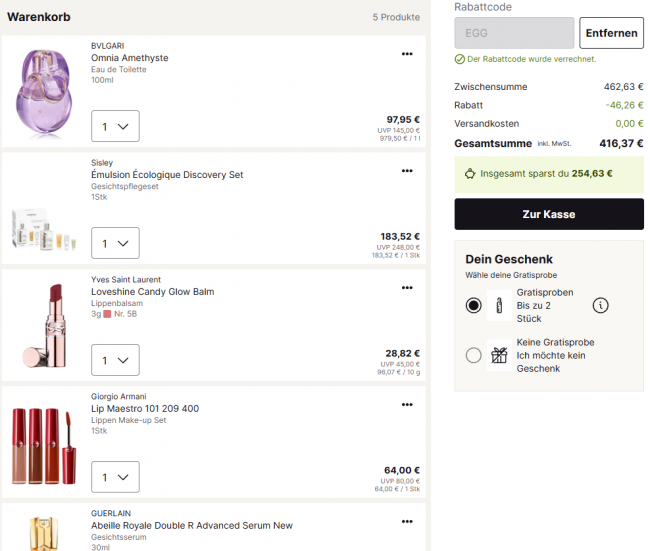Open more options for Loveshine Candy Glow Balm
This screenshot has height=551, width=650.
[x=407, y=288]
